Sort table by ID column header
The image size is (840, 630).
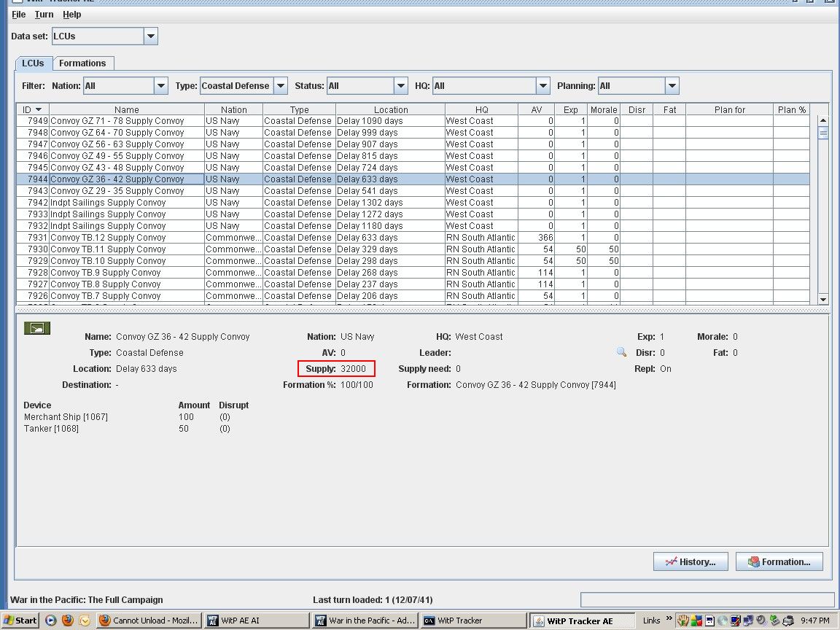32,109
